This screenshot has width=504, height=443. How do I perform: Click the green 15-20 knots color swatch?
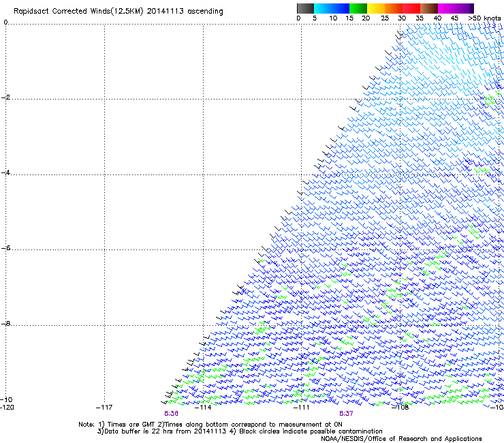(x=358, y=8)
